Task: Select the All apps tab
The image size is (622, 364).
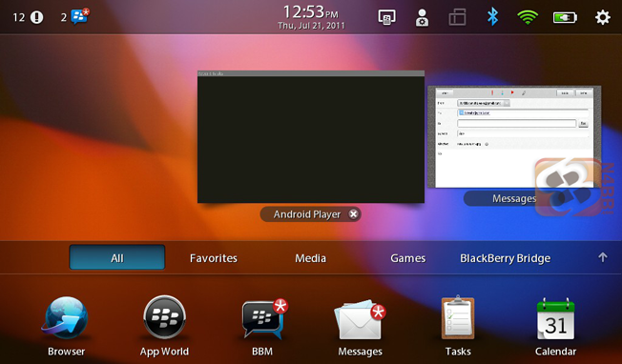Action: coord(117,258)
